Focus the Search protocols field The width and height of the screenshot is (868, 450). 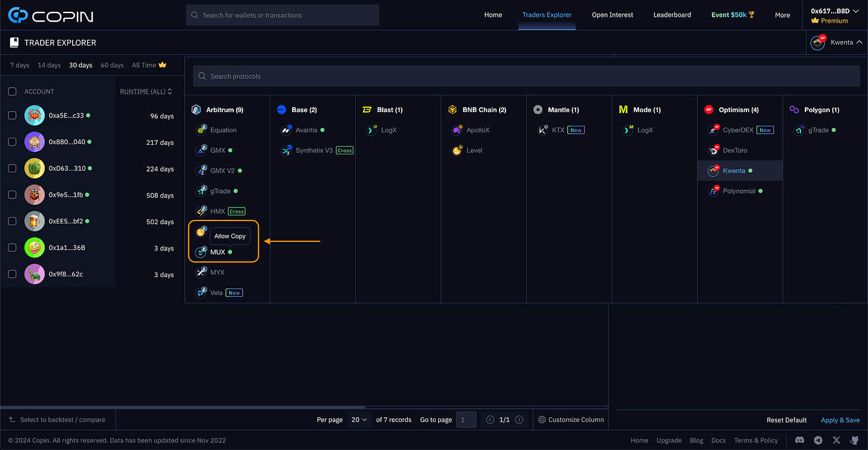click(x=526, y=76)
